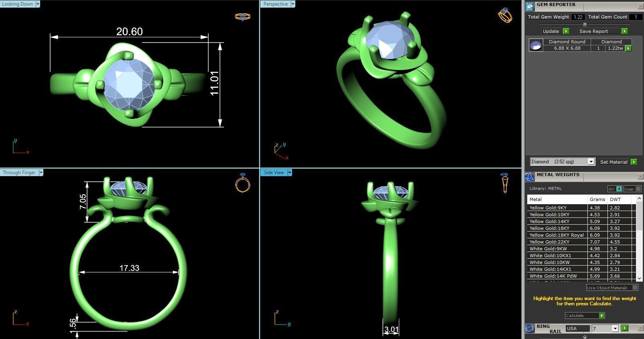This screenshot has height=339, width=644.
Task: Click the Update button
Action: [x=551, y=31]
